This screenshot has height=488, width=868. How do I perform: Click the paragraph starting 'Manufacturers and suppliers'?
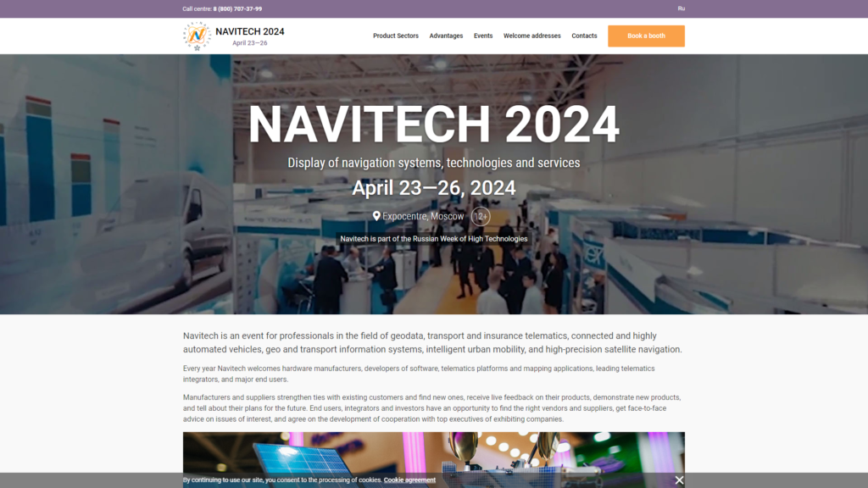tap(432, 408)
